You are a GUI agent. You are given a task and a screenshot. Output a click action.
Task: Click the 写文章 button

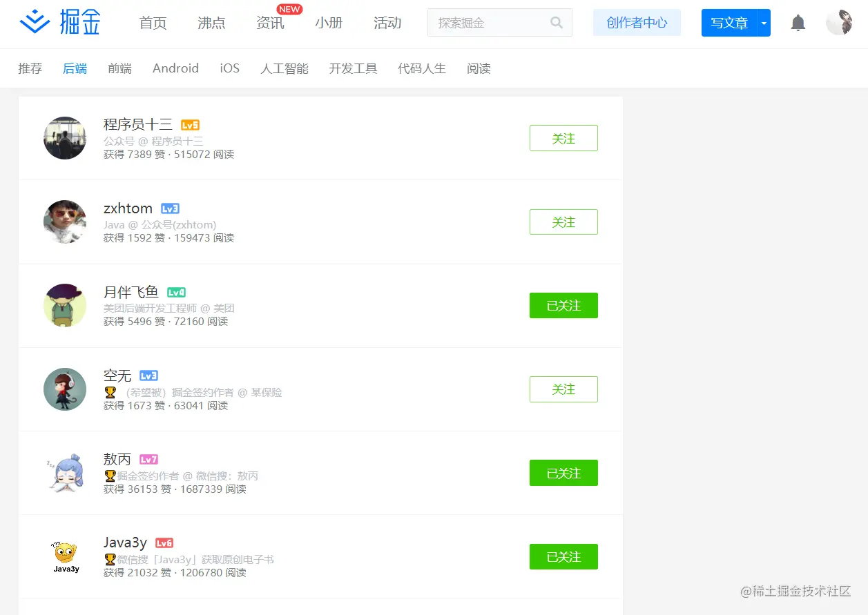[729, 23]
